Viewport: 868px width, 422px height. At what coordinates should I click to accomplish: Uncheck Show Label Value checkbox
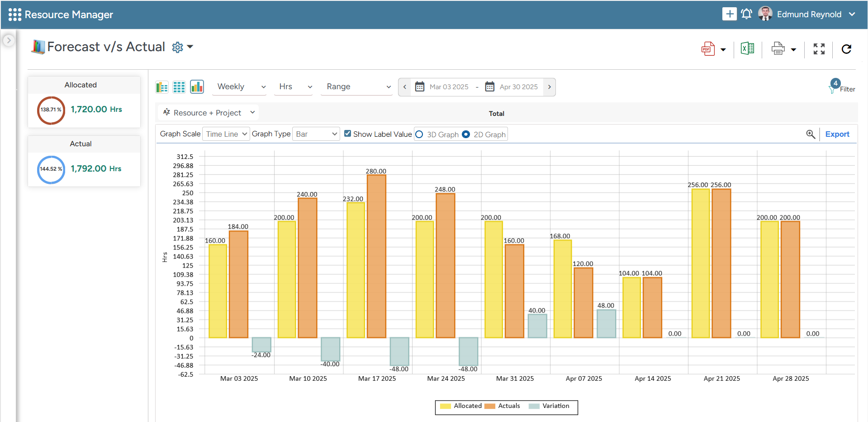(x=348, y=134)
